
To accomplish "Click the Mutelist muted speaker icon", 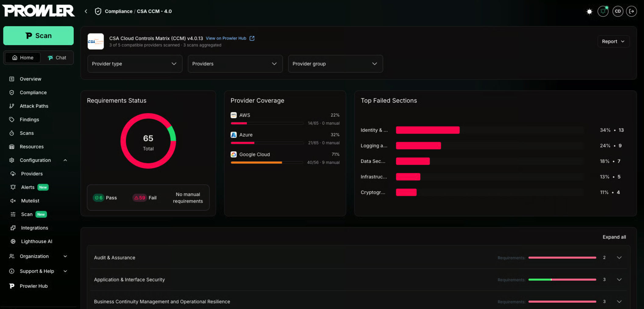I will 13,201.
